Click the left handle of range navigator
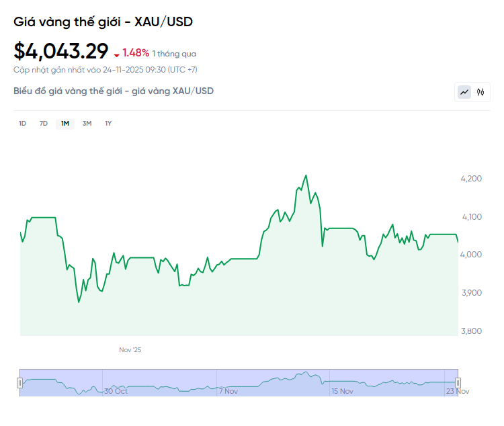Viewport: 504px width, 426px height. [20, 383]
